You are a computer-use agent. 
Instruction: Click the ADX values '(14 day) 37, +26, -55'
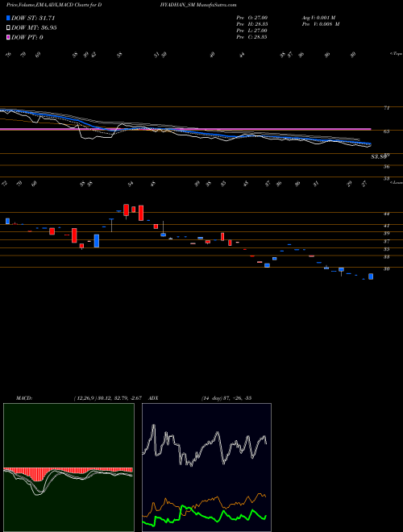tap(226, 397)
